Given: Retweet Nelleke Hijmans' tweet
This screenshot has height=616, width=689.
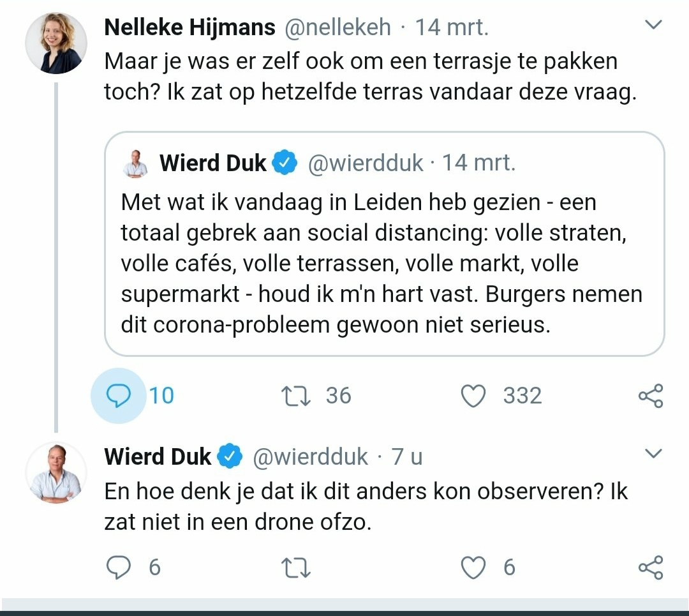Looking at the screenshot, I should click(x=295, y=396).
